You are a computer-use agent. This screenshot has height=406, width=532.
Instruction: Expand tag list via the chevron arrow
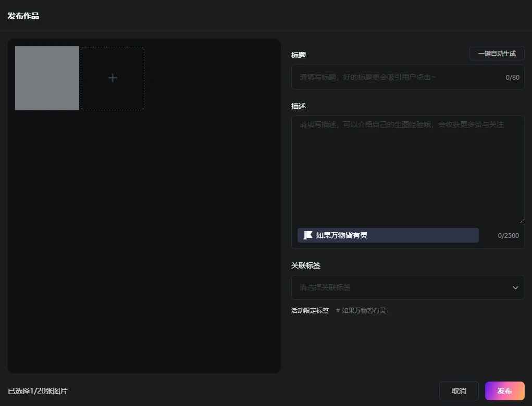(x=515, y=287)
